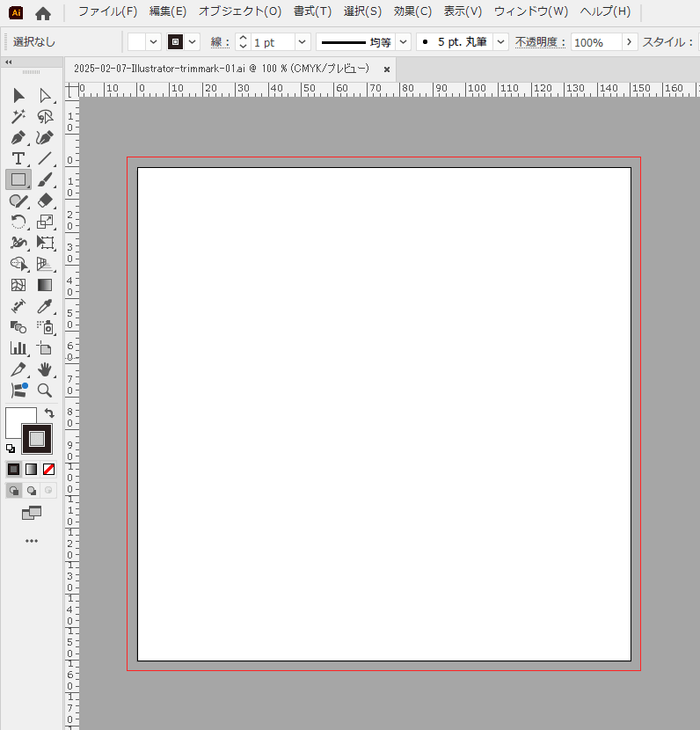Select the Gradient tool
Viewport: 700px width, 730px height.
click(x=45, y=285)
